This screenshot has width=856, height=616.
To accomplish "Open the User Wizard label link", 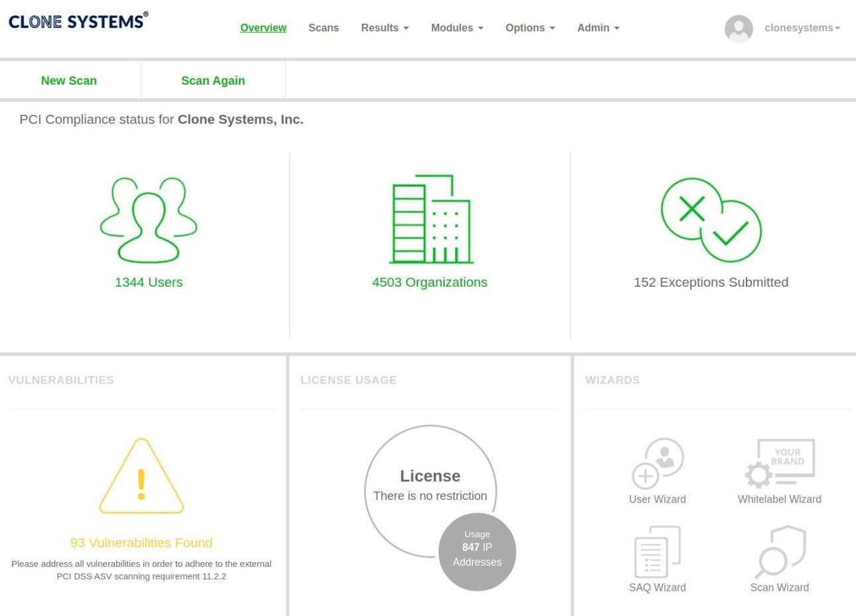I will 658,499.
